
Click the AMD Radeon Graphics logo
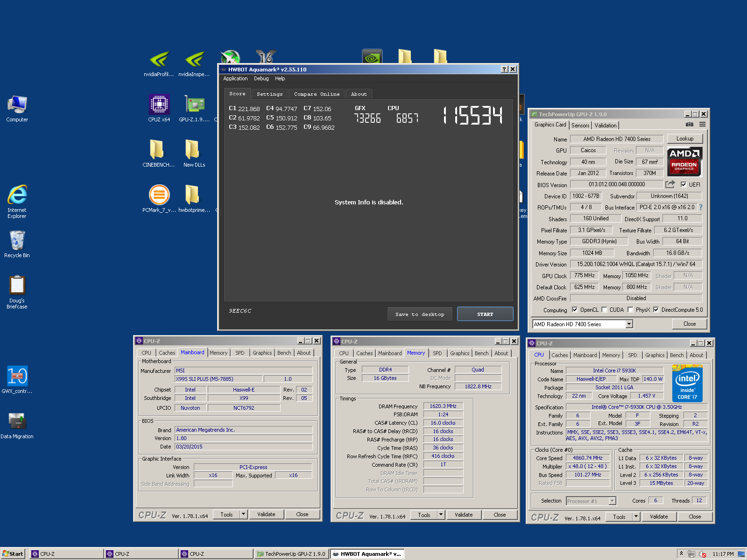point(684,161)
